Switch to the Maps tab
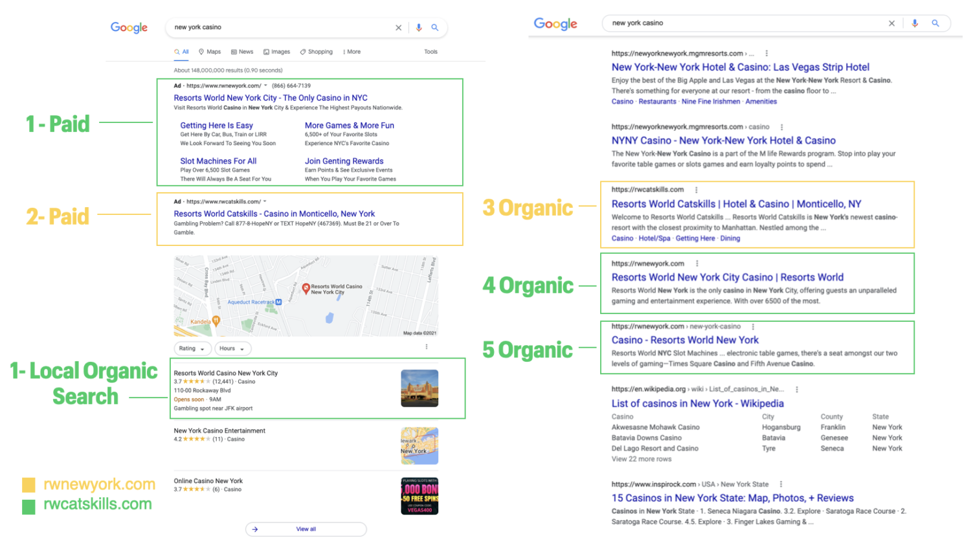 pyautogui.click(x=210, y=52)
